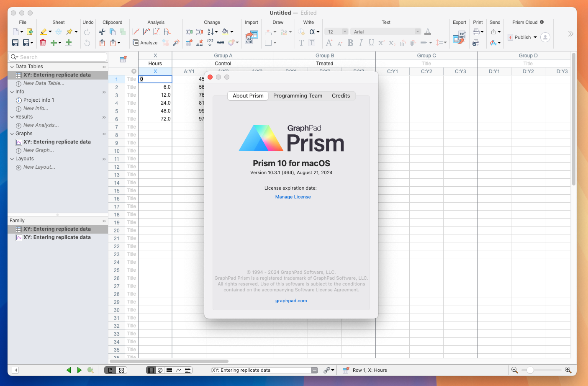The width and height of the screenshot is (588, 386).
Task: Click the Paste clipboard icon
Action: click(102, 43)
